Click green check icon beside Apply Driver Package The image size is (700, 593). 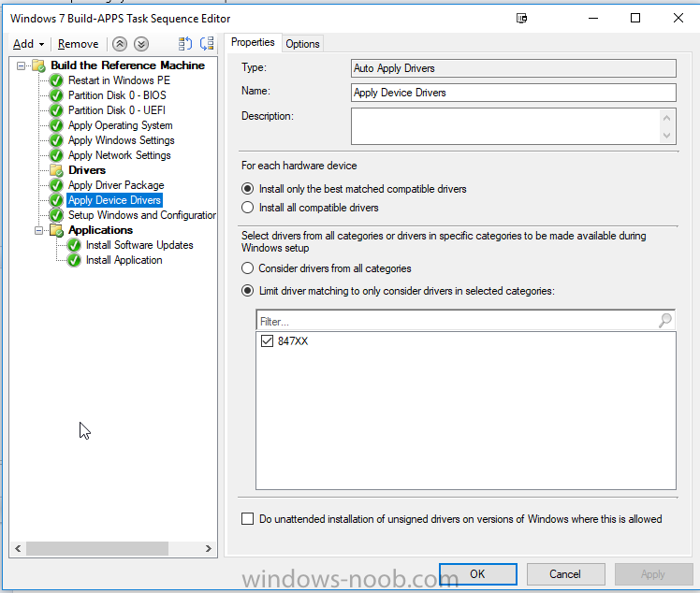tap(56, 185)
